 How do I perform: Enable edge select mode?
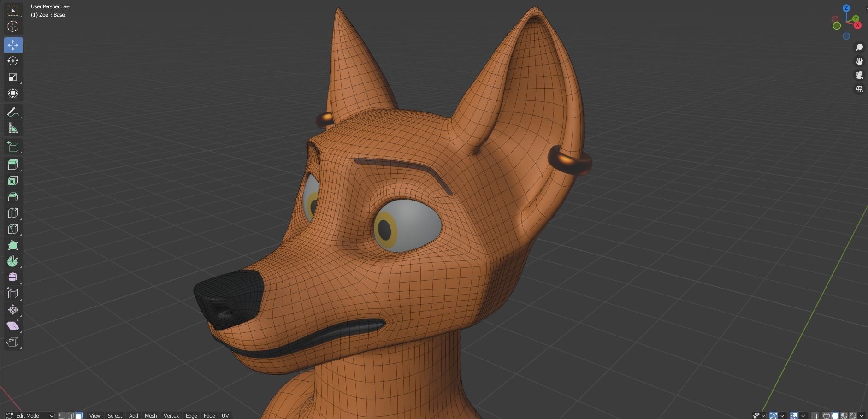click(71, 415)
